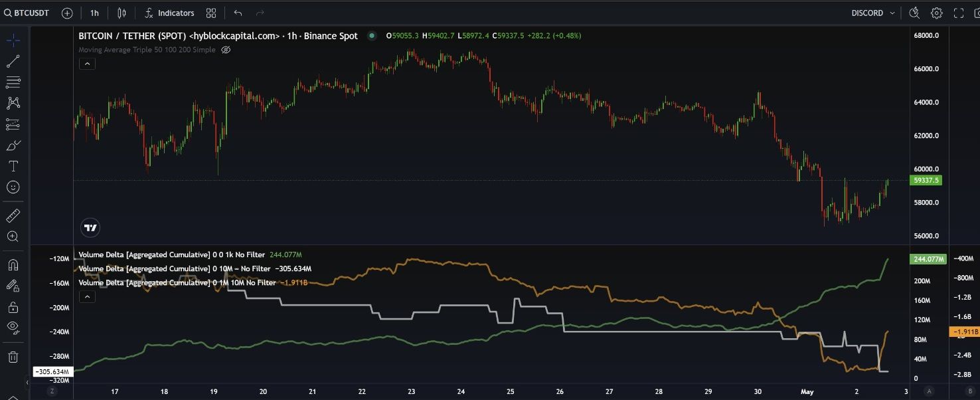
Task: Select Moving Average Triple 50 100 200 legend
Action: (x=147, y=50)
